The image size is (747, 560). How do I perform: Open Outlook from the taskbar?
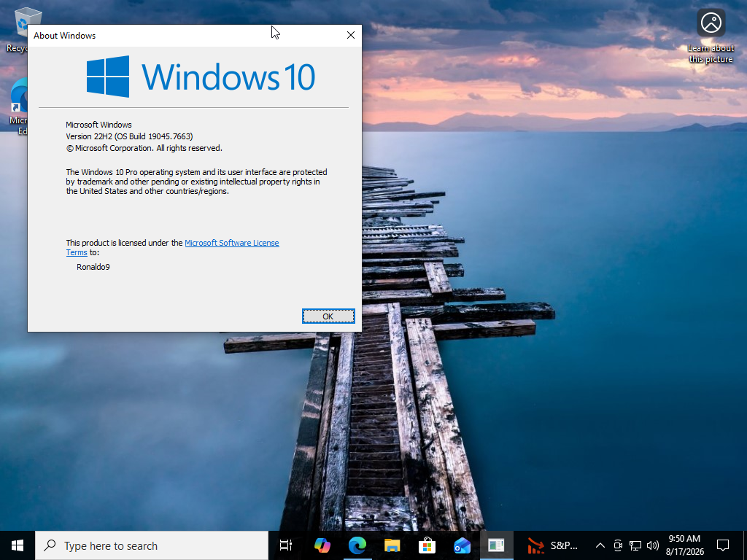click(462, 545)
